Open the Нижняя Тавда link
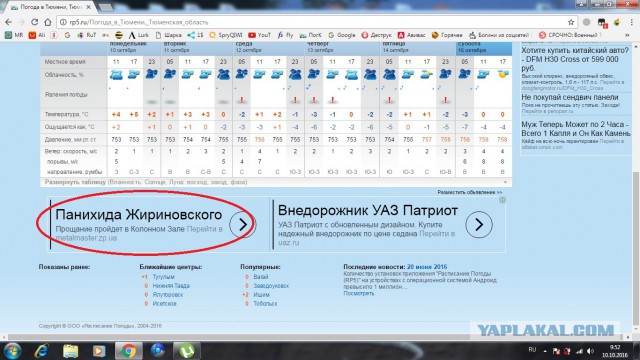Screen dimensions: 640x360 [171, 286]
